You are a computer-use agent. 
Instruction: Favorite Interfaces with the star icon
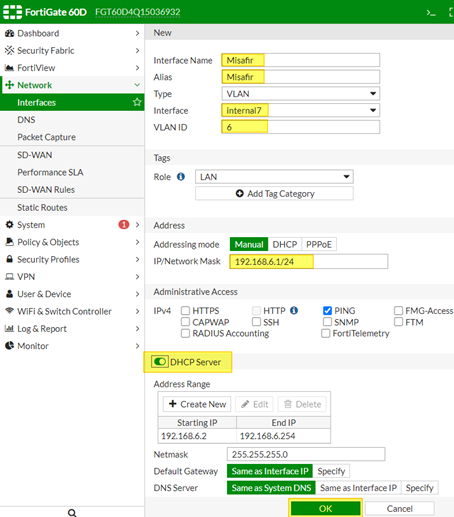137,102
